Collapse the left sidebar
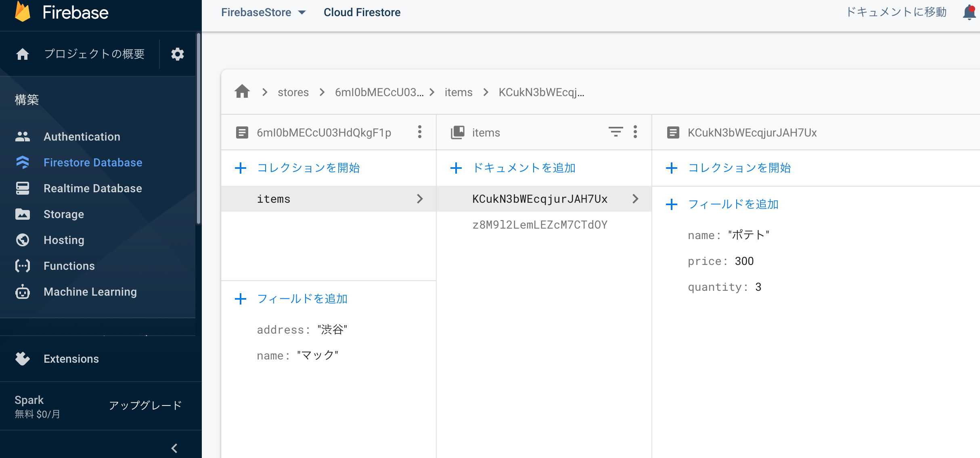The height and width of the screenshot is (458, 980). tap(174, 448)
